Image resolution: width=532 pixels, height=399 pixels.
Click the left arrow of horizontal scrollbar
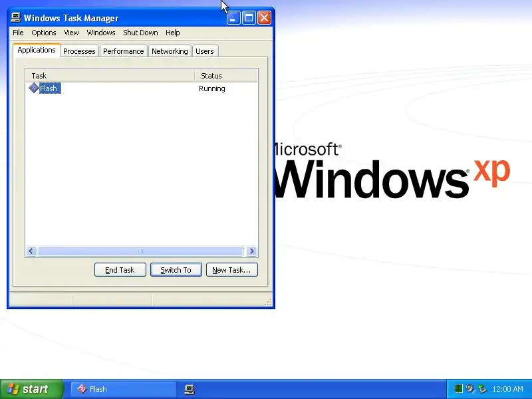click(x=31, y=251)
